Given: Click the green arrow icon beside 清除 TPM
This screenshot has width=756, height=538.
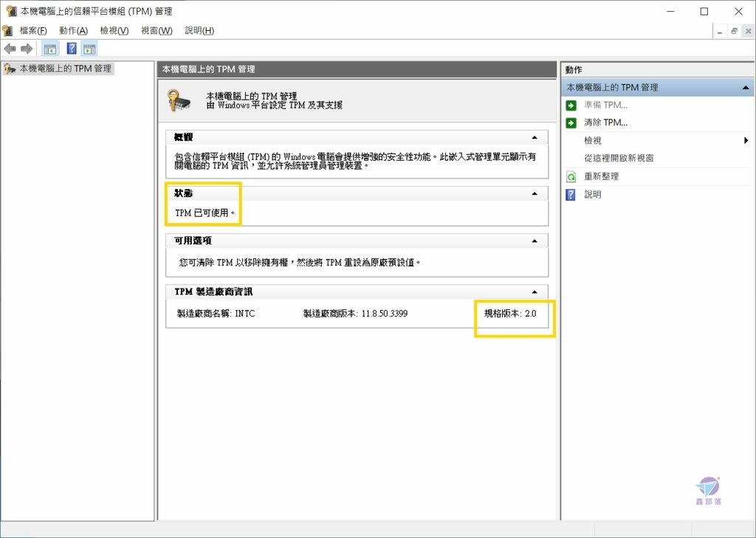Looking at the screenshot, I should pos(571,123).
